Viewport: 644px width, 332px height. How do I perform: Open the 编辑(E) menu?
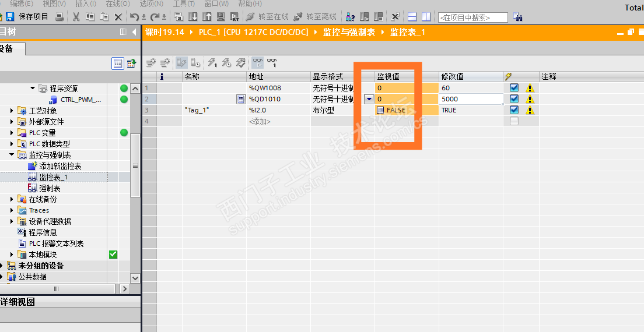[x=22, y=3]
